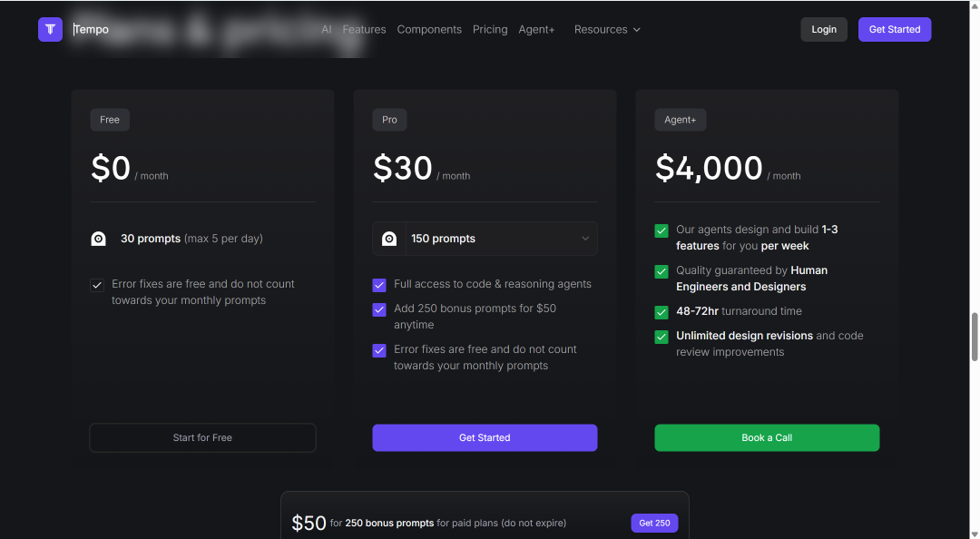Click the page vertical scrollbar thumb
The image size is (980, 539).
[x=975, y=337]
